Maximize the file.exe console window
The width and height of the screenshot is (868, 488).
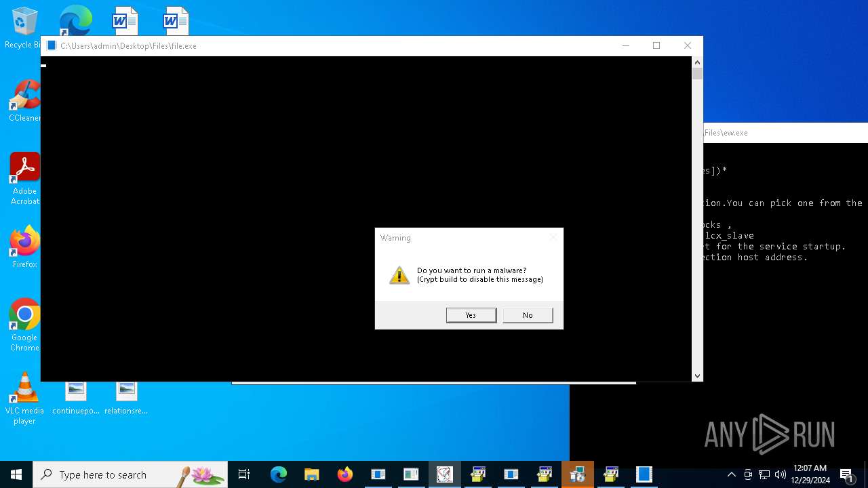pos(656,45)
